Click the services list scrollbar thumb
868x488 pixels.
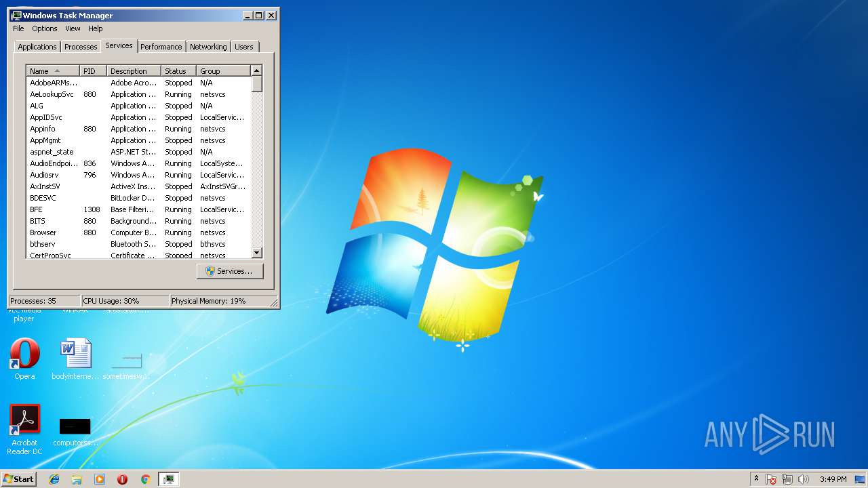click(256, 84)
